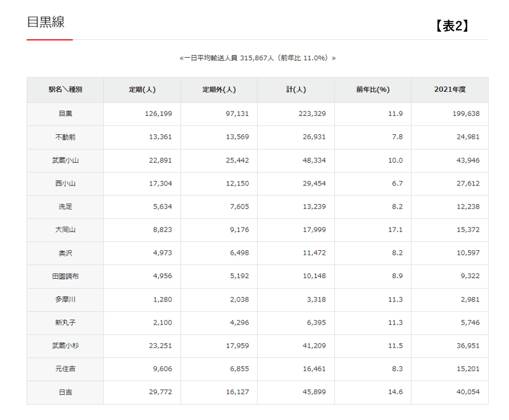Click the 定期外(人) column header

(219, 90)
